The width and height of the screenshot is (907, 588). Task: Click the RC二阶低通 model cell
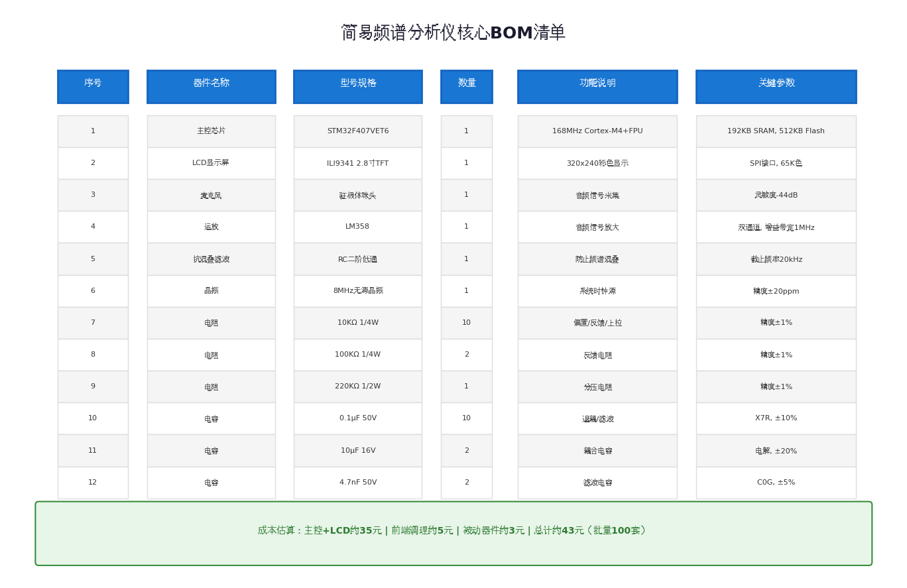pos(358,259)
